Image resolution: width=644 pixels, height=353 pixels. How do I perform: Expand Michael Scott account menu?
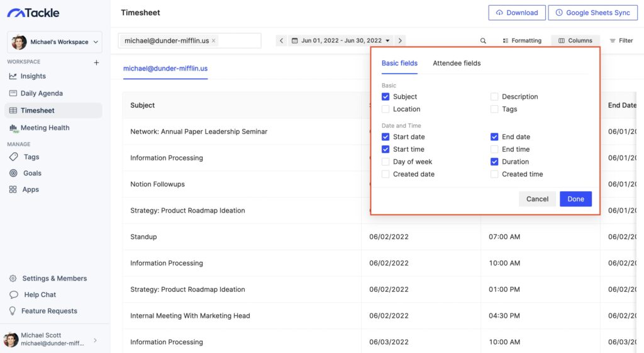[x=96, y=340]
